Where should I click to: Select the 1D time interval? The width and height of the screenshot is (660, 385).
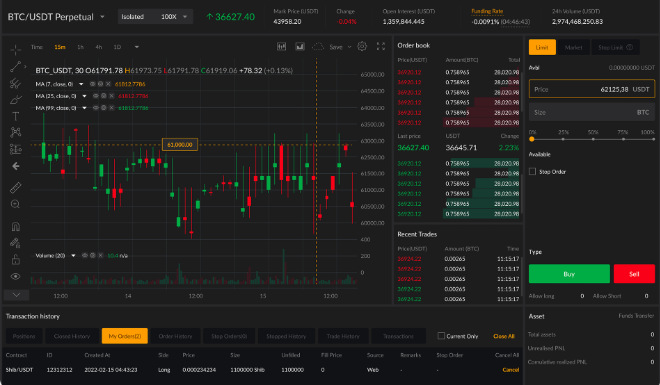(x=117, y=47)
